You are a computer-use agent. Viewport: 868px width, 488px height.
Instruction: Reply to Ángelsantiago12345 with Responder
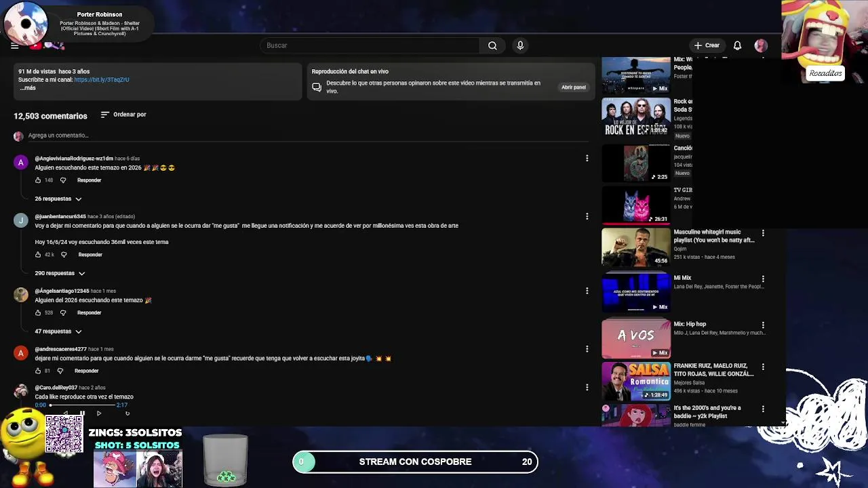click(x=89, y=313)
